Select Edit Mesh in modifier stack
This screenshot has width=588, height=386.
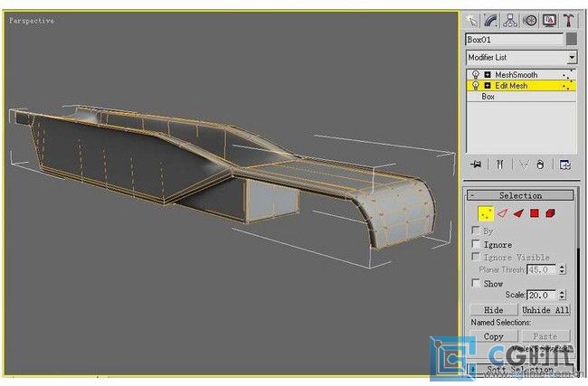511,86
